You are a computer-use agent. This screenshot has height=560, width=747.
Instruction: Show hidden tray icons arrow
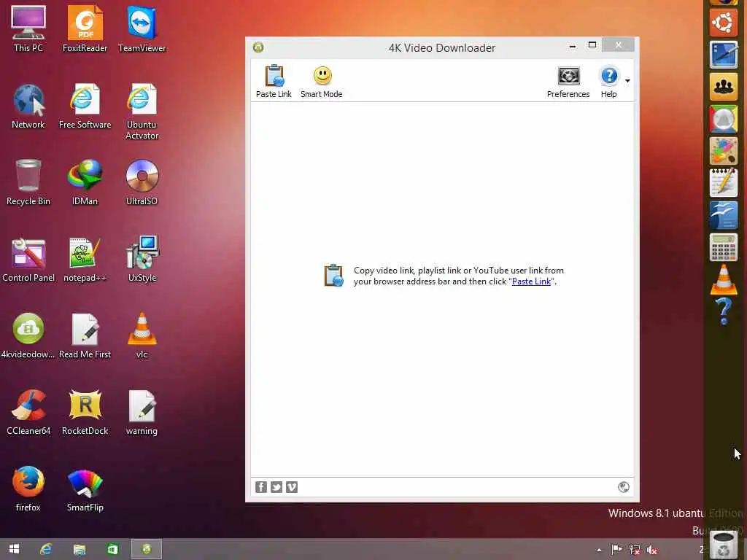tap(599, 550)
